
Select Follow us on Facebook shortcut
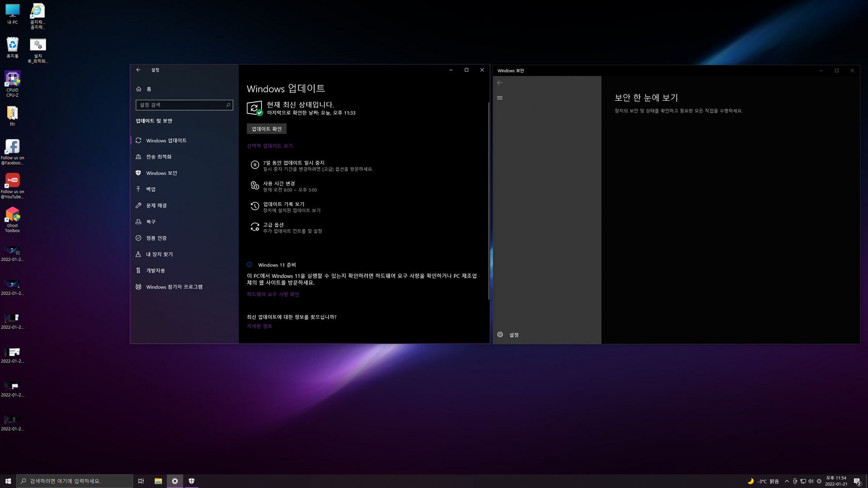tap(13, 152)
